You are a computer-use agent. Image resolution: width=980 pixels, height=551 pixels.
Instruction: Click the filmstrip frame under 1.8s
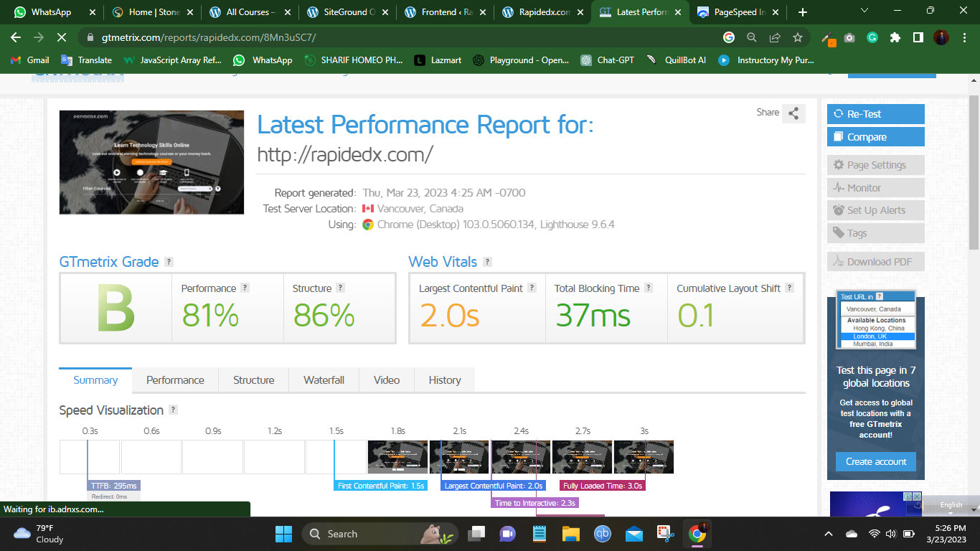coord(397,457)
